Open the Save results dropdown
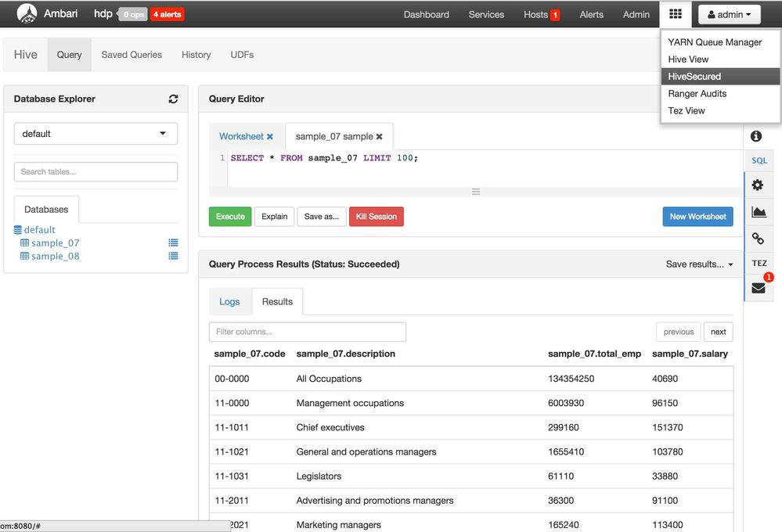This screenshot has width=782, height=532. tap(699, 264)
